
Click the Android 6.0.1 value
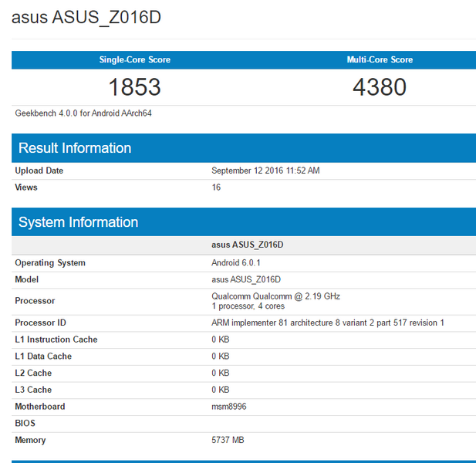coord(235,263)
